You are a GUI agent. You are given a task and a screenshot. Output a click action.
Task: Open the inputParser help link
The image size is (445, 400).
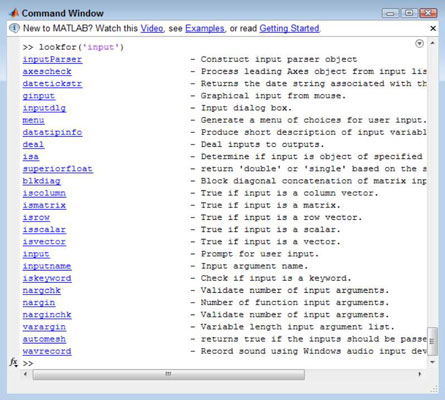point(52,59)
